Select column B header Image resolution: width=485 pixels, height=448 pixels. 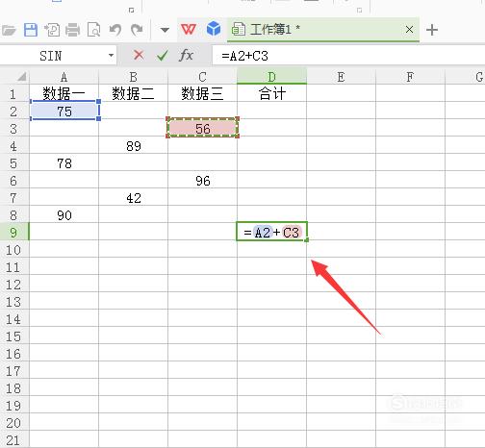tap(133, 77)
